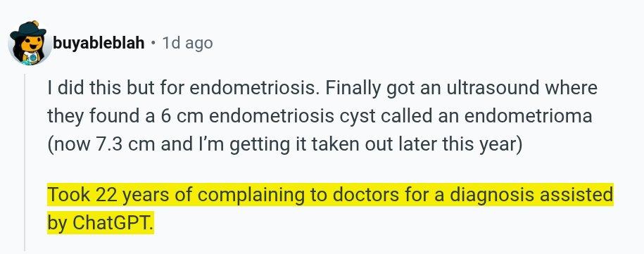Click the username buyableblah
644x254 pixels.
click(x=99, y=43)
